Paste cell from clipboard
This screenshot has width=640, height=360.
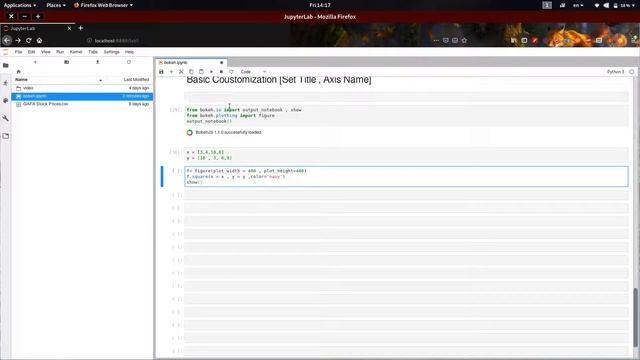coord(201,72)
